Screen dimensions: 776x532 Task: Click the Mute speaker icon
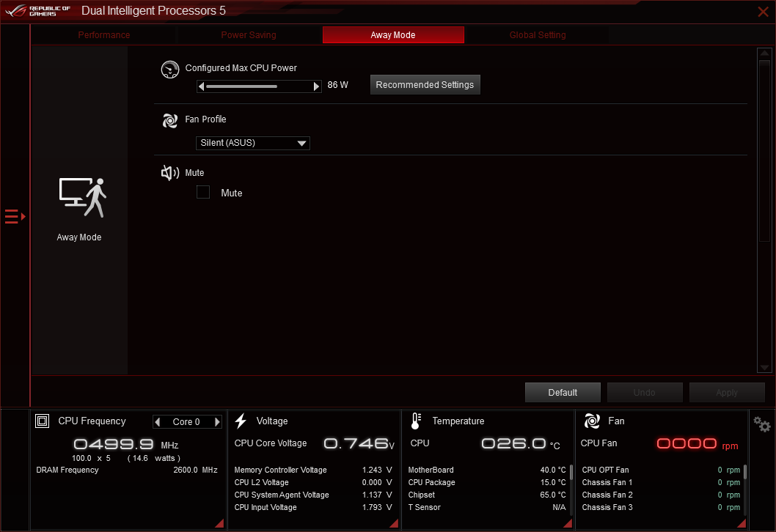click(x=169, y=172)
